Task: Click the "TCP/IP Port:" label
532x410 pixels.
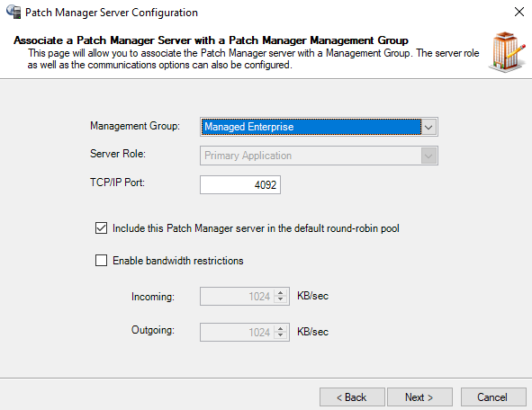Action: point(117,183)
